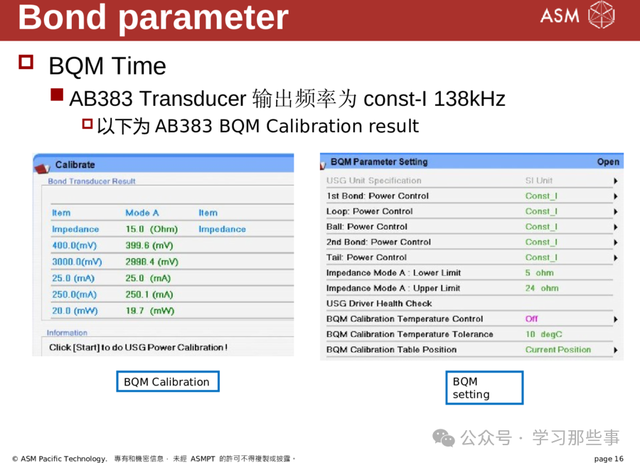Screen dimensions: 640x463
Task: Click Const_I value for Tail
Action: coord(541,258)
